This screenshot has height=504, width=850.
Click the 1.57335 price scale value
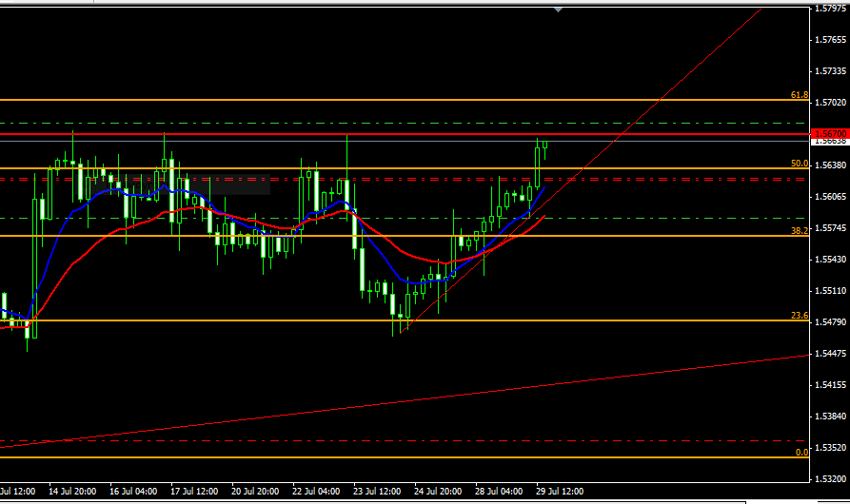click(830, 71)
